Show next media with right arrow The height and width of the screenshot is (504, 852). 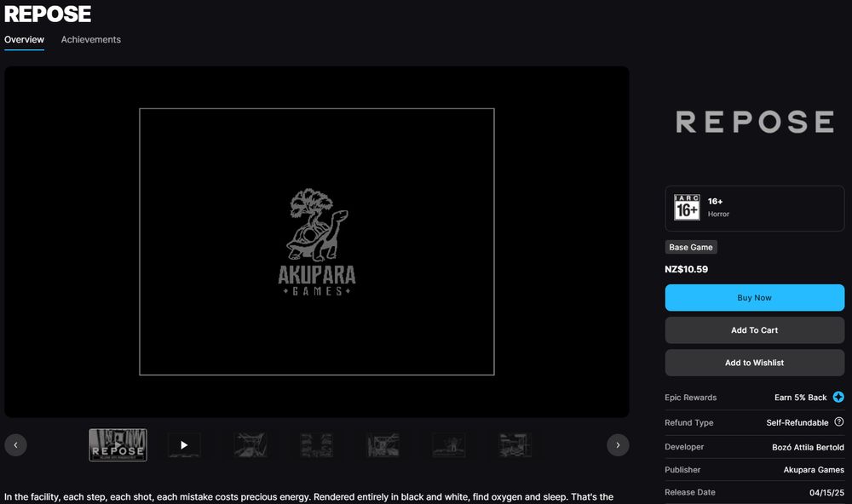(x=618, y=445)
